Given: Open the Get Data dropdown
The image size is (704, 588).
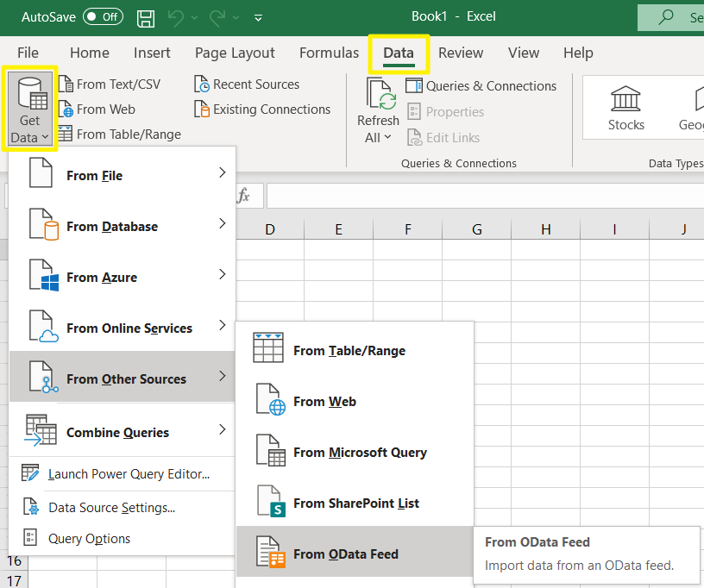Looking at the screenshot, I should coord(29,108).
